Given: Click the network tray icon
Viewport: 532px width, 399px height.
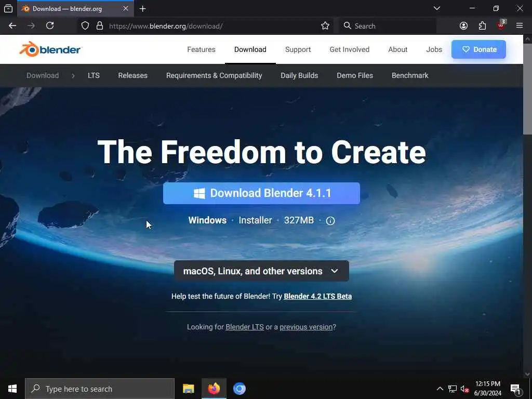Looking at the screenshot, I should tap(453, 389).
